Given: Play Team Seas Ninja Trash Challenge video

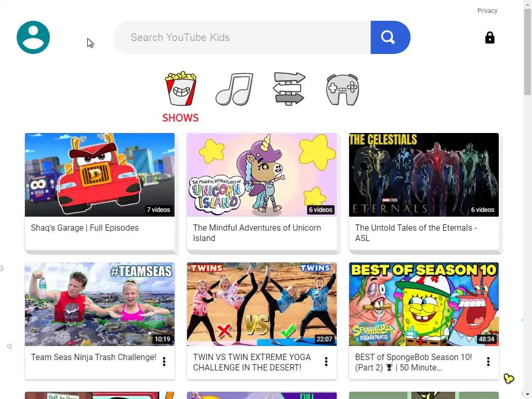Looking at the screenshot, I should [100, 304].
